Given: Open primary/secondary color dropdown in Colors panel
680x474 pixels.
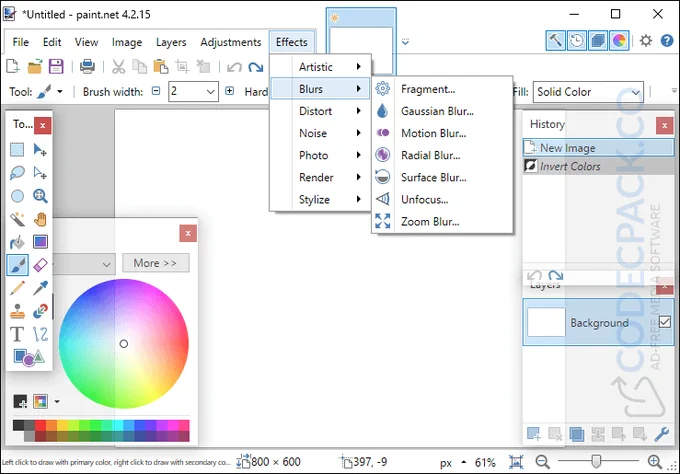Looking at the screenshot, I should point(106,264).
